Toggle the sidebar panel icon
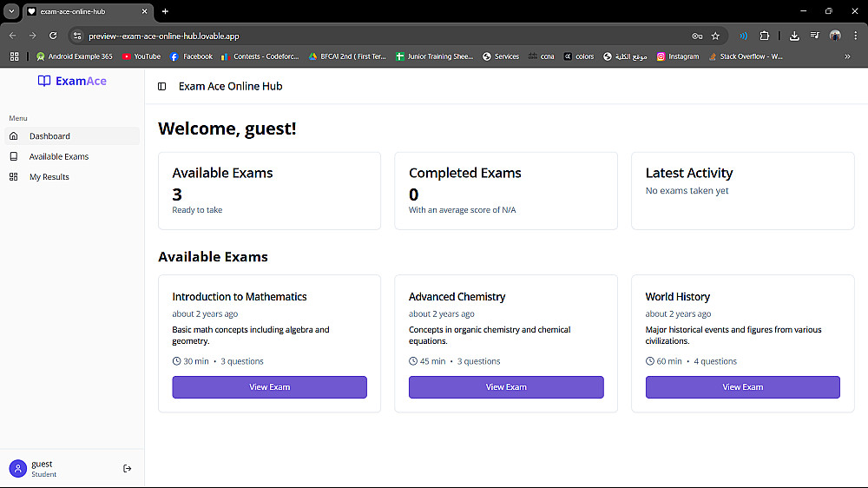The width and height of the screenshot is (868, 488). tap(162, 87)
